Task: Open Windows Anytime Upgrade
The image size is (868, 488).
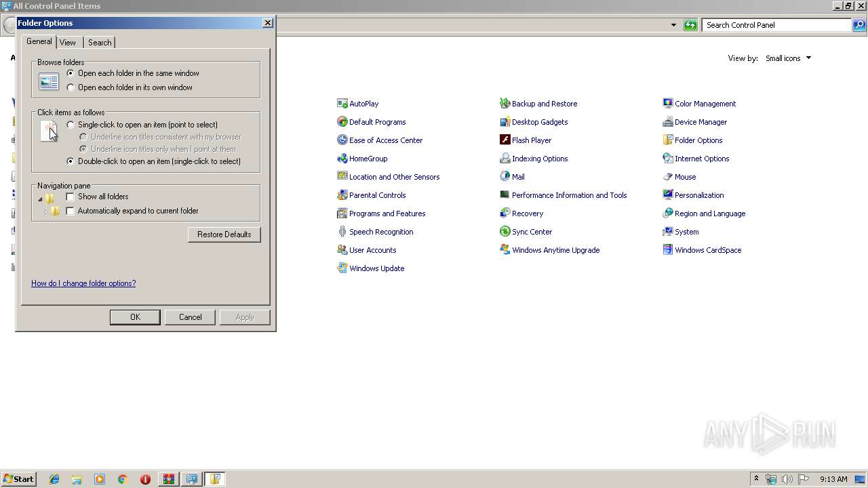Action: 549,250
